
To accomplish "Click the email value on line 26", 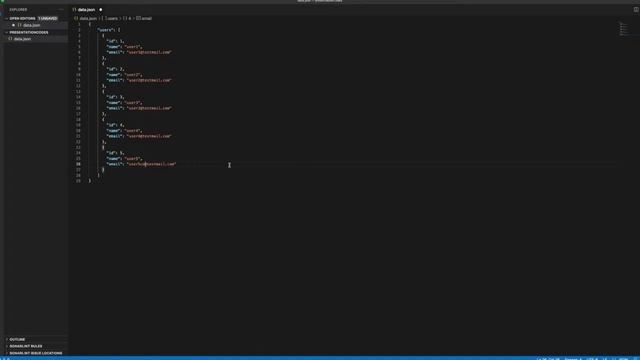I will (151, 164).
